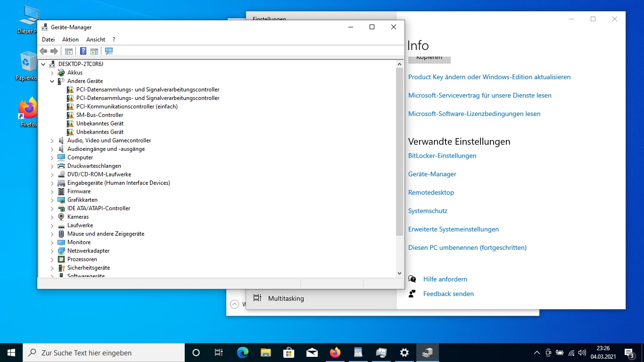Click the blue Help question-mark toolbar icon
Screen dimensions: 644x362
pyautogui.click(x=83, y=51)
